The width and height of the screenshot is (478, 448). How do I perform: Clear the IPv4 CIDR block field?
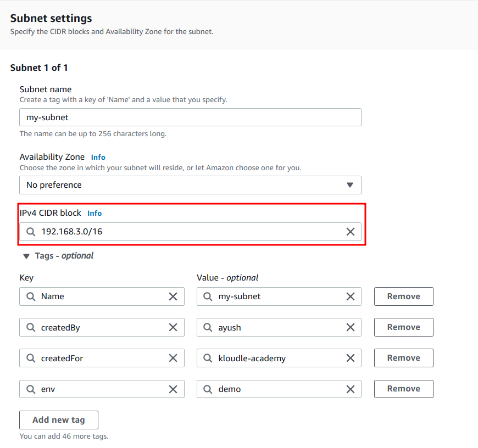(351, 232)
